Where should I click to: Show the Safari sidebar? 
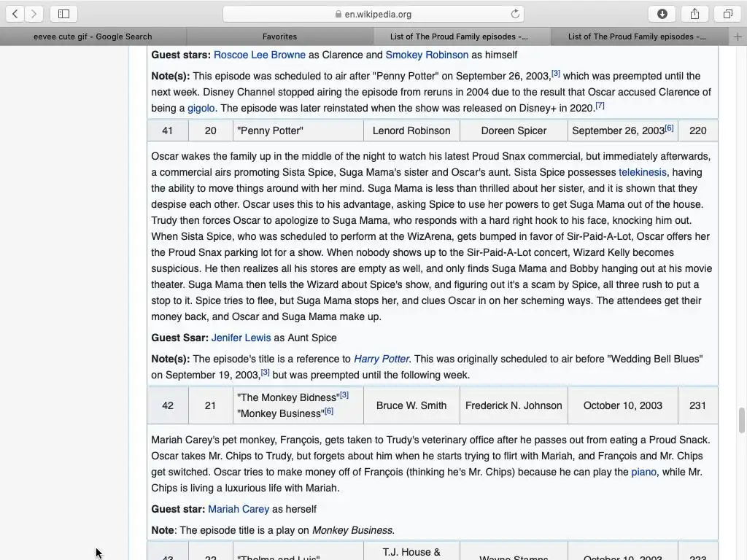pyautogui.click(x=63, y=14)
